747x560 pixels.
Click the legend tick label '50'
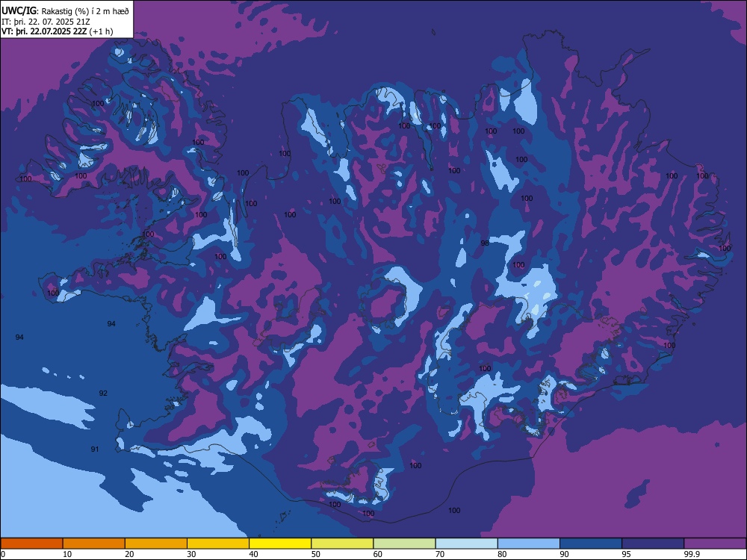point(316,554)
